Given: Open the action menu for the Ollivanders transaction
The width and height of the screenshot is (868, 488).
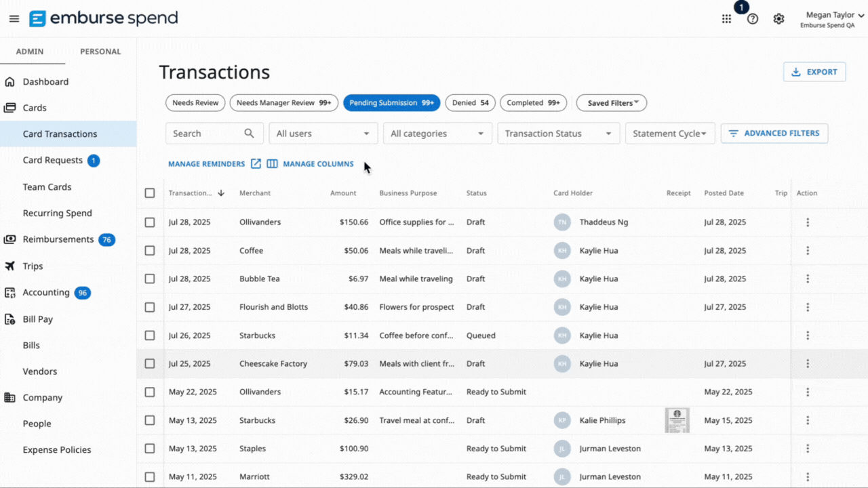Looking at the screenshot, I should pyautogui.click(x=808, y=222).
